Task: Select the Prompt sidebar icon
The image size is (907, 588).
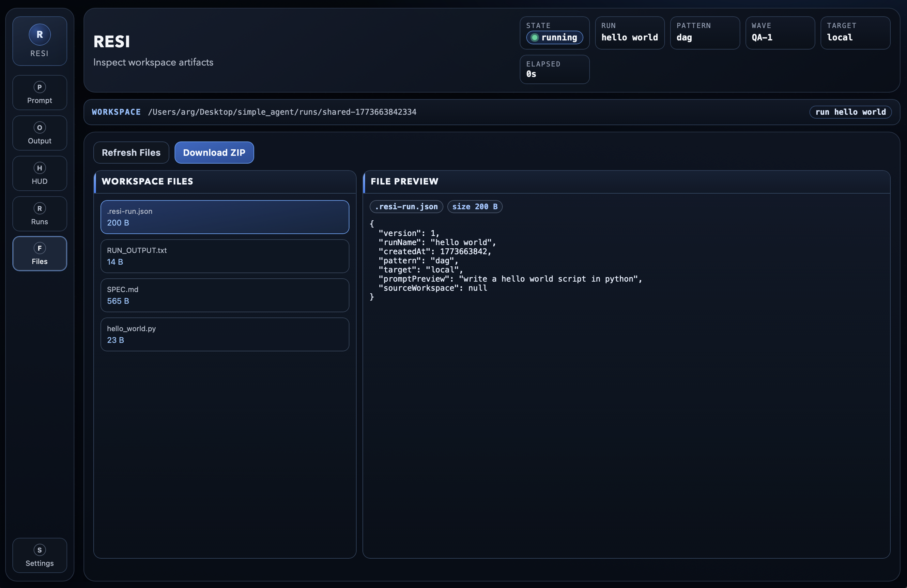Action: coord(39,93)
